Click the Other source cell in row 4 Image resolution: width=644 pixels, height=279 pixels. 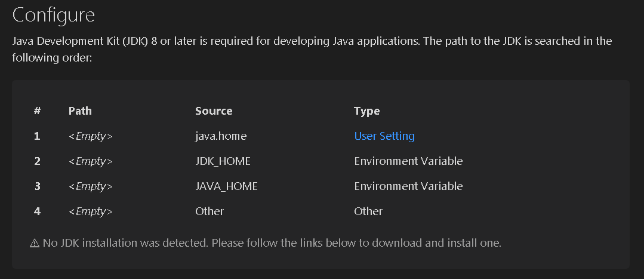pyautogui.click(x=209, y=211)
